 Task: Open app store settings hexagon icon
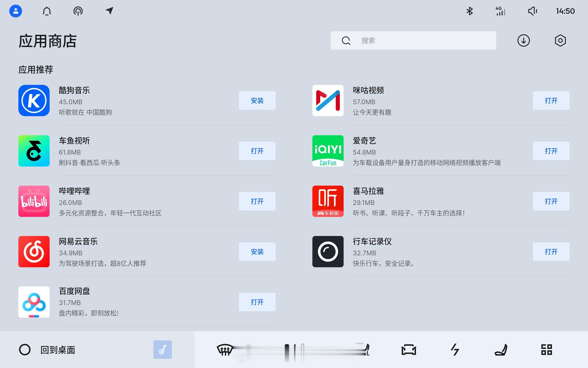560,40
